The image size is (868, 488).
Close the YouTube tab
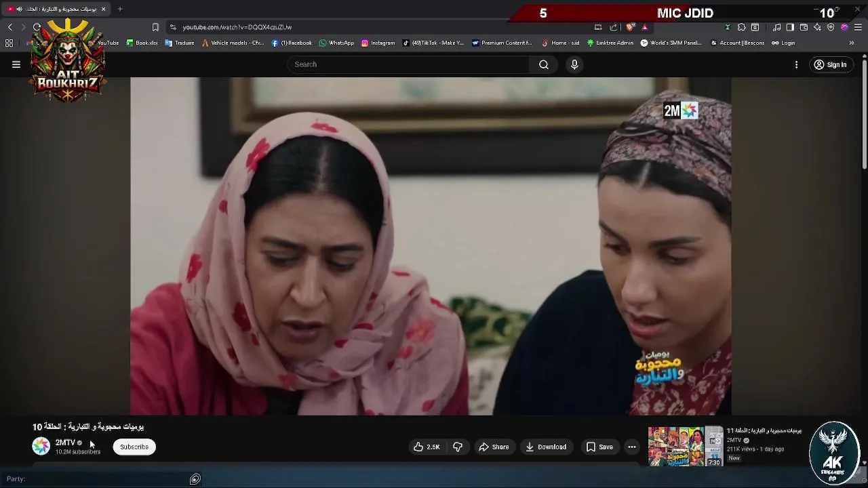point(103,9)
